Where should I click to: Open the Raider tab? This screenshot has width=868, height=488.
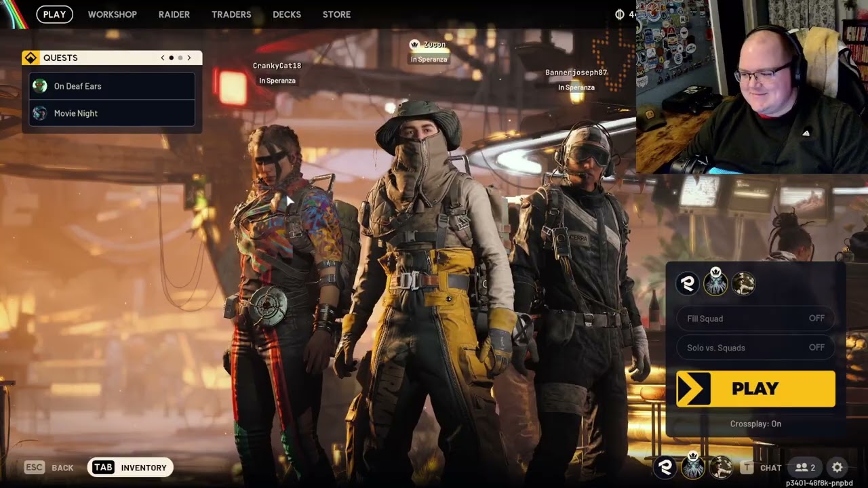(174, 14)
